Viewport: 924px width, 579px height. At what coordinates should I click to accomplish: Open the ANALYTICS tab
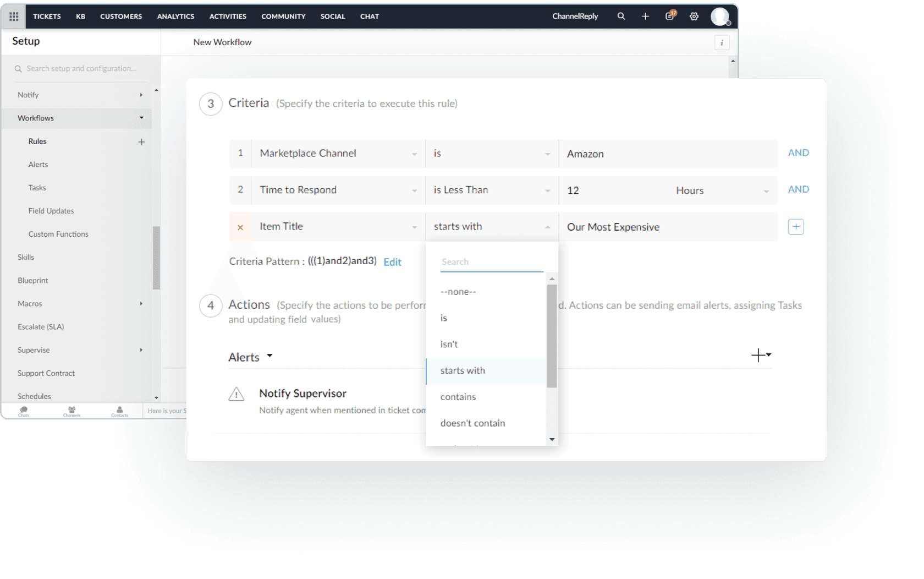pyautogui.click(x=175, y=17)
